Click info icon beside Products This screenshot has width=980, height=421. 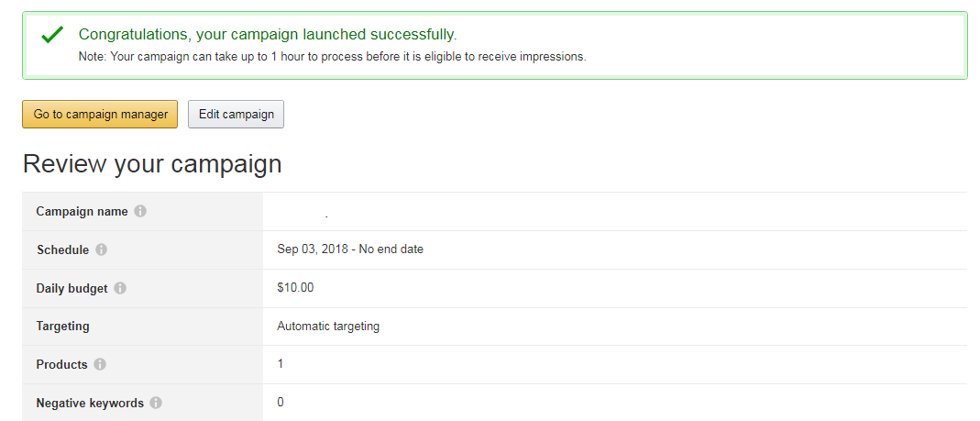[x=100, y=364]
